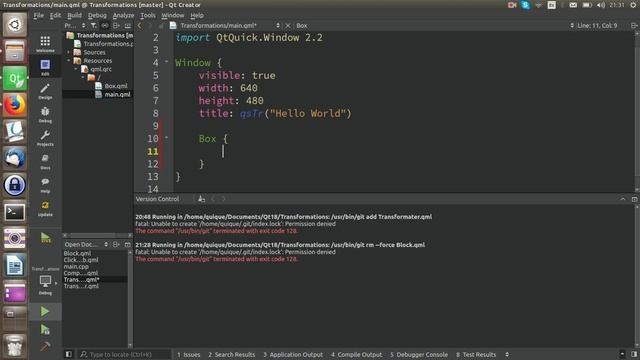Open Terminal from the Ubuntu launcher
Image resolution: width=640 pixels, height=360 pixels.
15,212
